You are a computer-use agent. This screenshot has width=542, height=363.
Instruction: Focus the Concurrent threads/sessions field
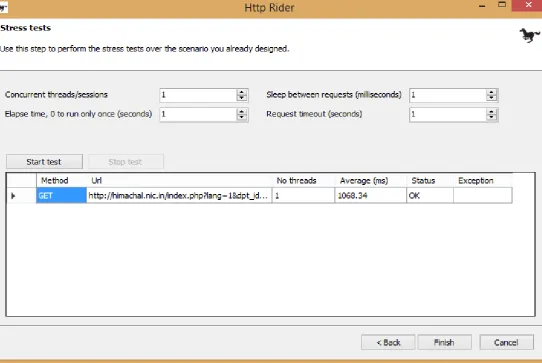[198, 95]
